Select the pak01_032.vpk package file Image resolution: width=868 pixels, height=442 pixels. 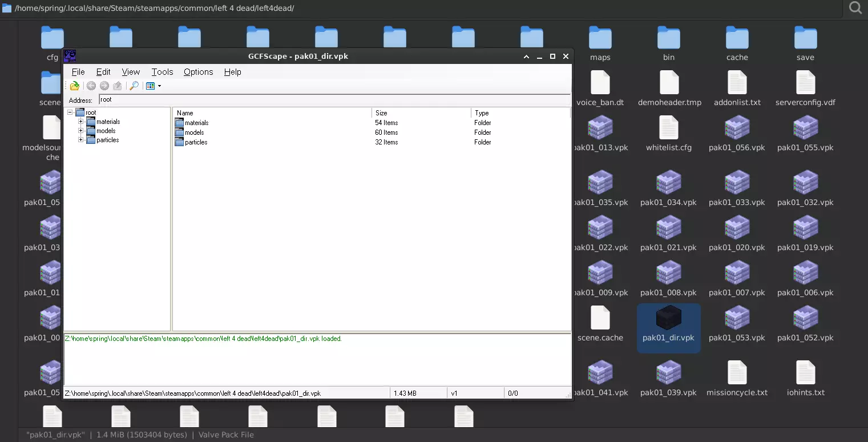pos(806,188)
